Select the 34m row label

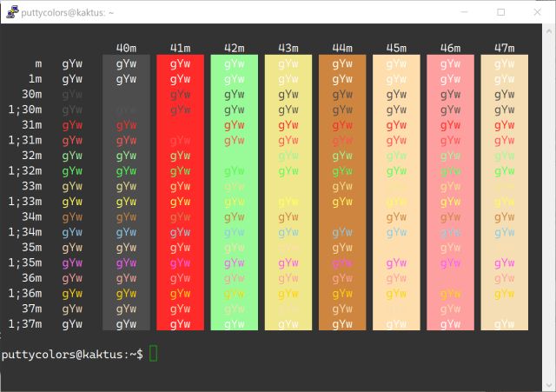click(x=31, y=216)
